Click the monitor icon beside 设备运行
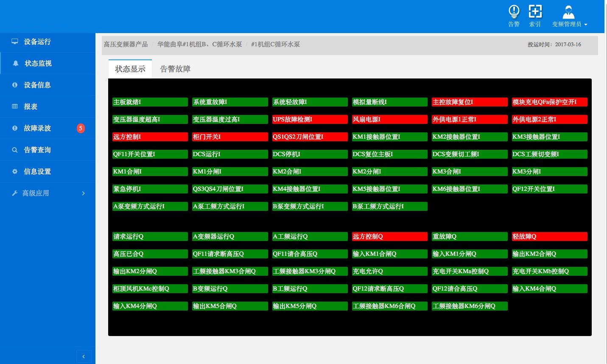Image resolution: width=607 pixels, height=364 pixels. (15, 42)
